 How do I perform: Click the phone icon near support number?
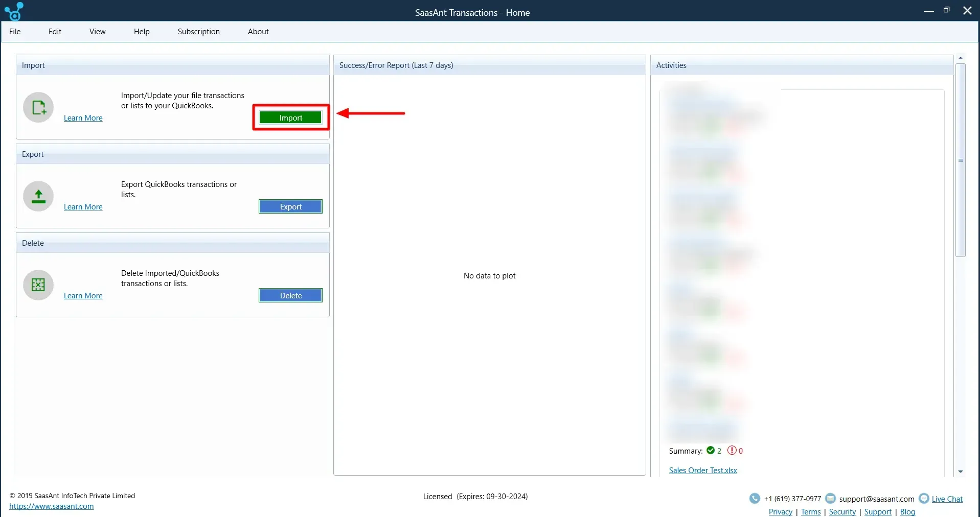coord(755,499)
